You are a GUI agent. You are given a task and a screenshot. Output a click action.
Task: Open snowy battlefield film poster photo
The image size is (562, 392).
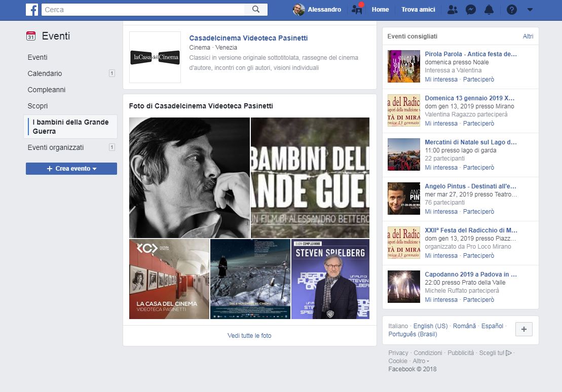point(250,279)
